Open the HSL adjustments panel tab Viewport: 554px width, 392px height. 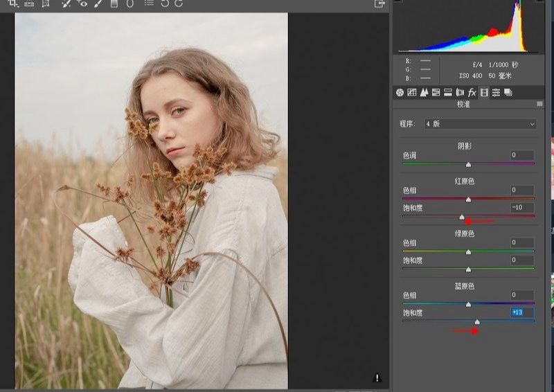[x=436, y=93]
